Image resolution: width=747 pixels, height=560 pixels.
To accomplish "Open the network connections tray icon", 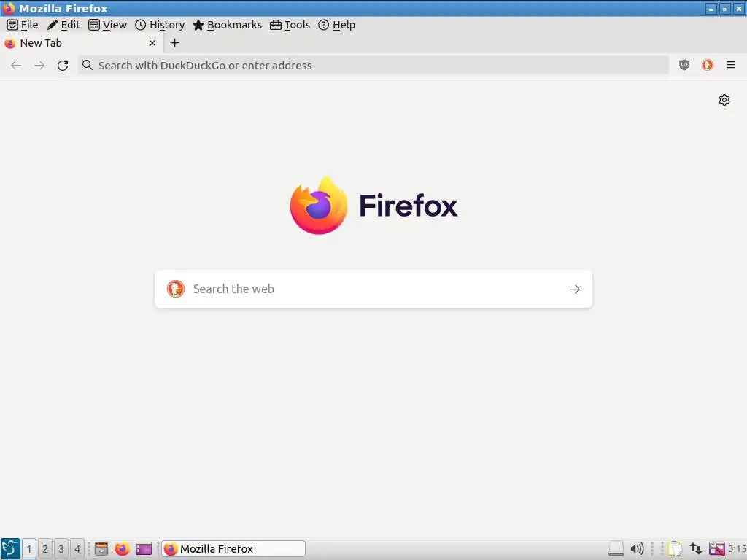I will [x=695, y=548].
